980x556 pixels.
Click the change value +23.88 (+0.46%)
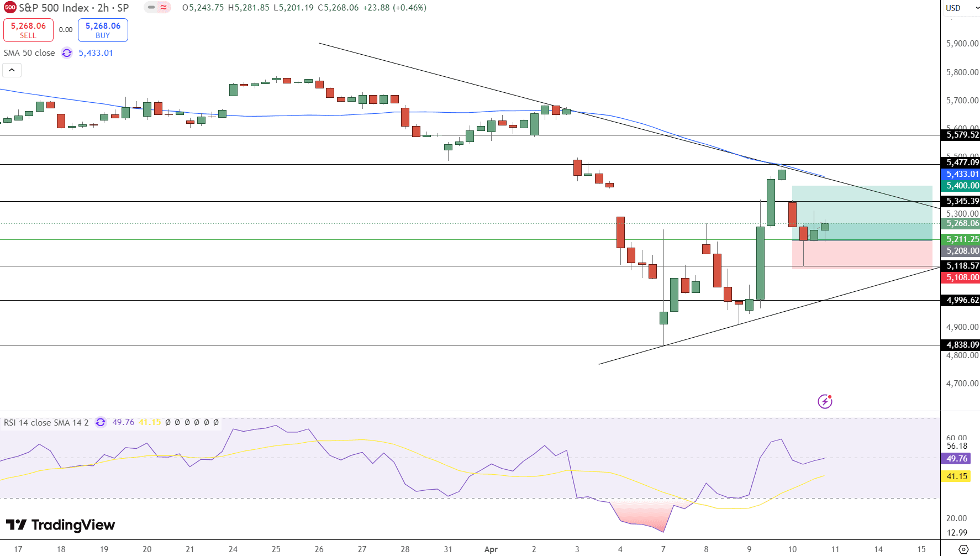394,8
